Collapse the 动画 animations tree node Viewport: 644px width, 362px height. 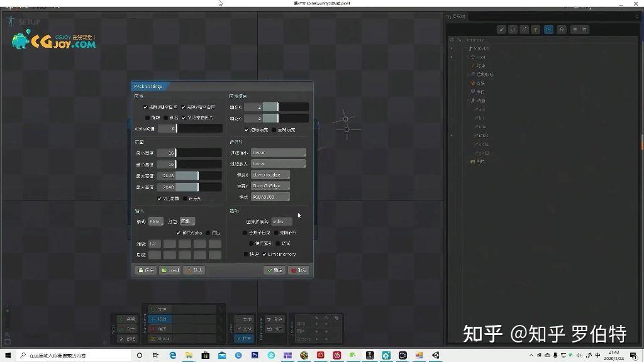click(468, 100)
